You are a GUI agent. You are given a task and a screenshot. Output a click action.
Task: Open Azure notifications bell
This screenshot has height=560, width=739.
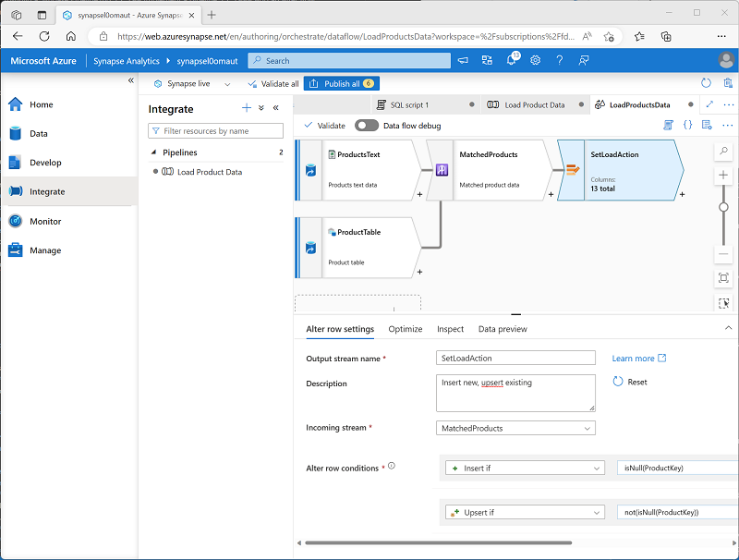[512, 60]
